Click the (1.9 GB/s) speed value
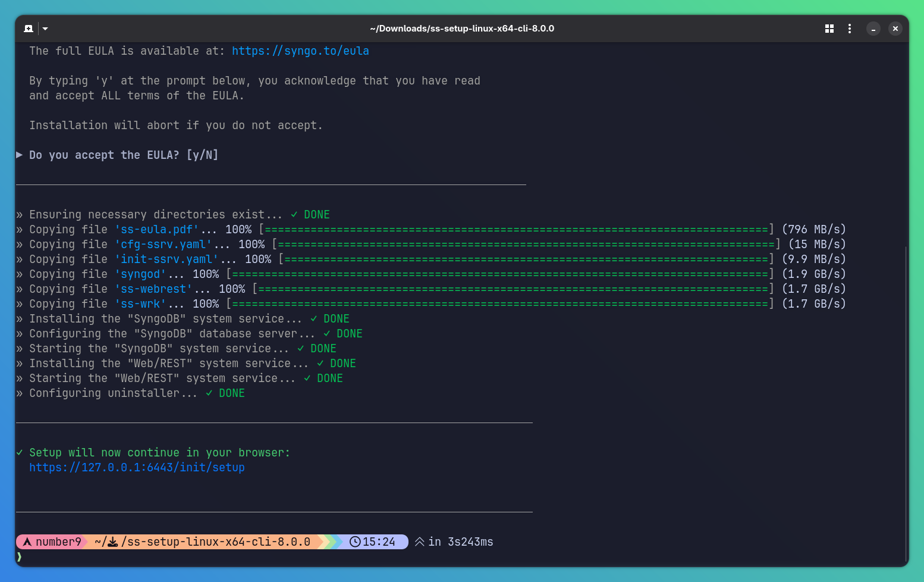Screen dimensions: 924x582 pyautogui.click(x=814, y=274)
